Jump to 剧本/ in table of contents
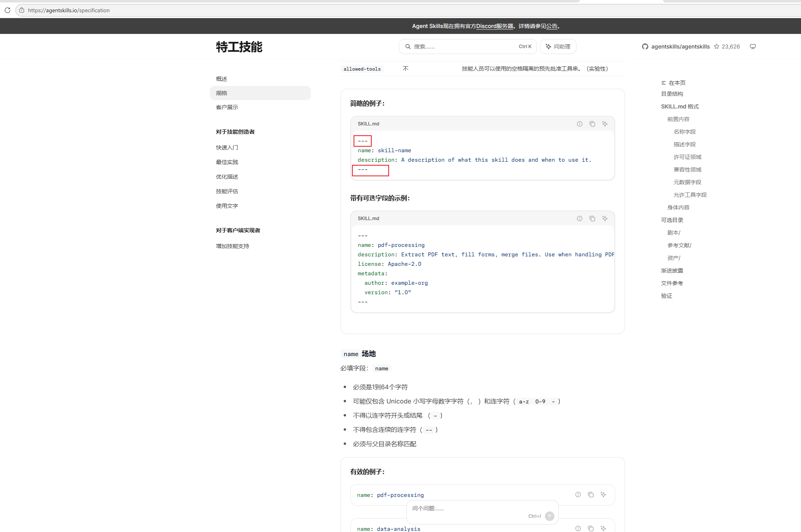This screenshot has height=532, width=801. click(x=674, y=233)
